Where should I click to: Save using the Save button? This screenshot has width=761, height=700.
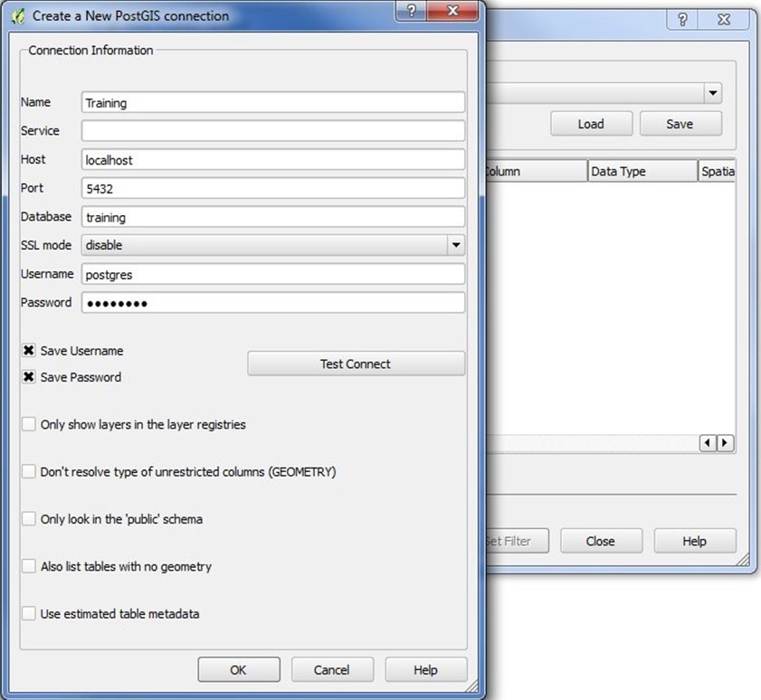(x=680, y=124)
